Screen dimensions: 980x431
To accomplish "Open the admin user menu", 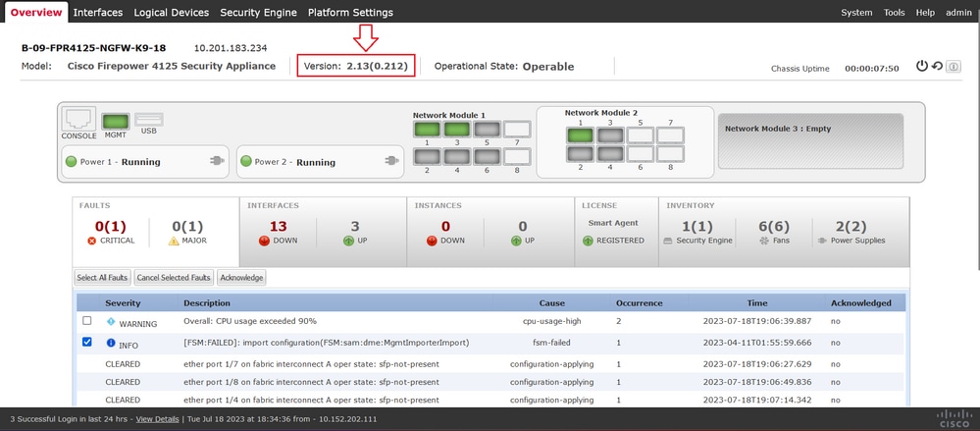I will click(958, 13).
